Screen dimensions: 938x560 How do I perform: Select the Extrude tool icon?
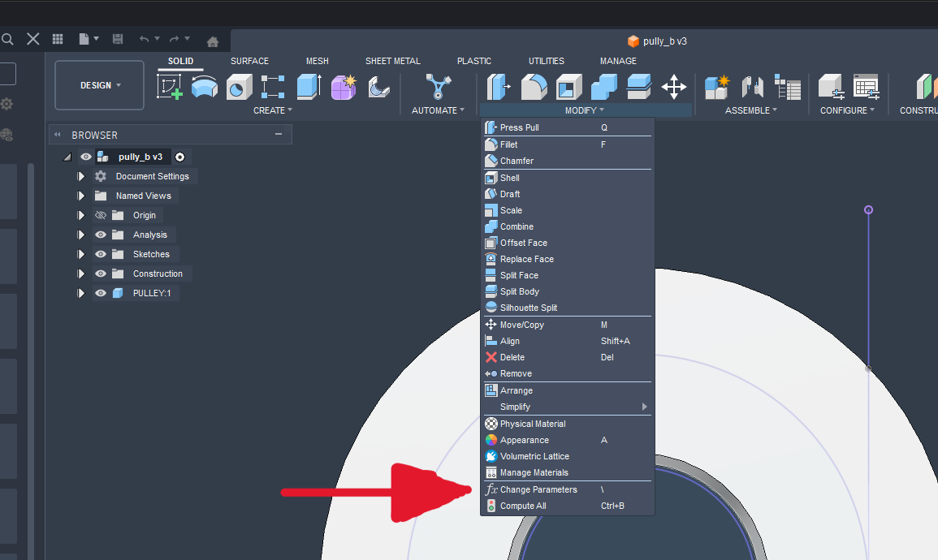[x=309, y=87]
